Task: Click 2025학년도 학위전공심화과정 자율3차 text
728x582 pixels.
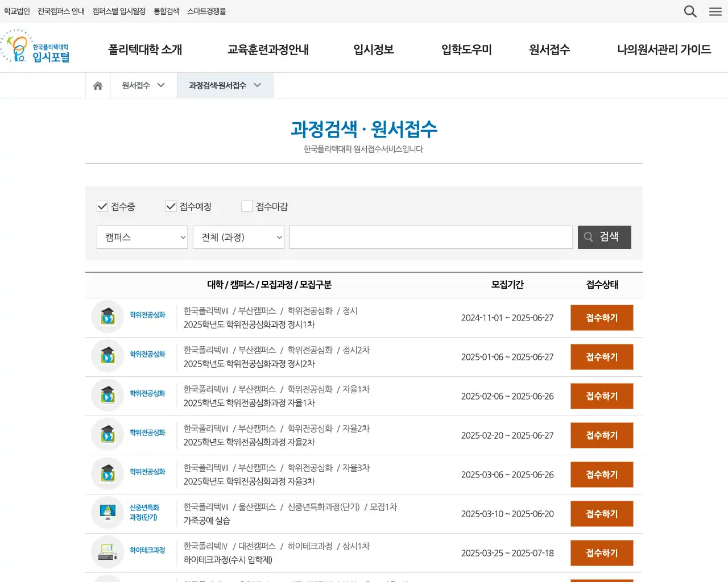Action: [x=249, y=481]
